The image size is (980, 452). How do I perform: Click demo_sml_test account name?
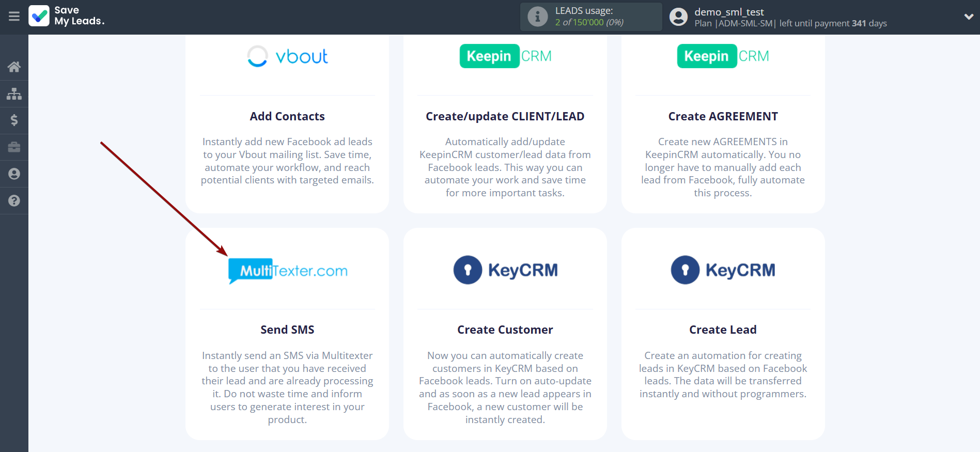coord(729,12)
